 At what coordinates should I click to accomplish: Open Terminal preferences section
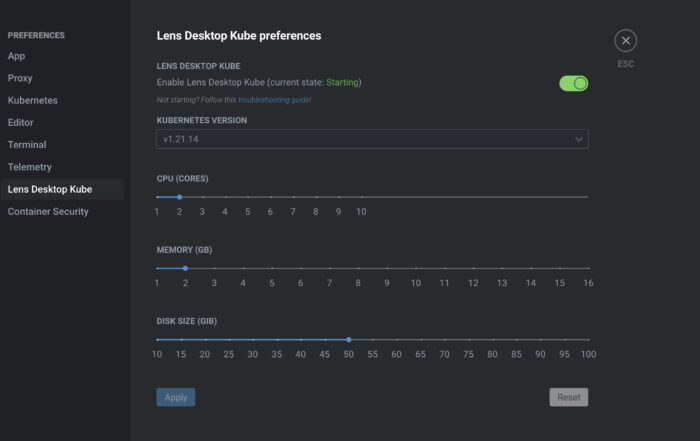[x=27, y=145]
